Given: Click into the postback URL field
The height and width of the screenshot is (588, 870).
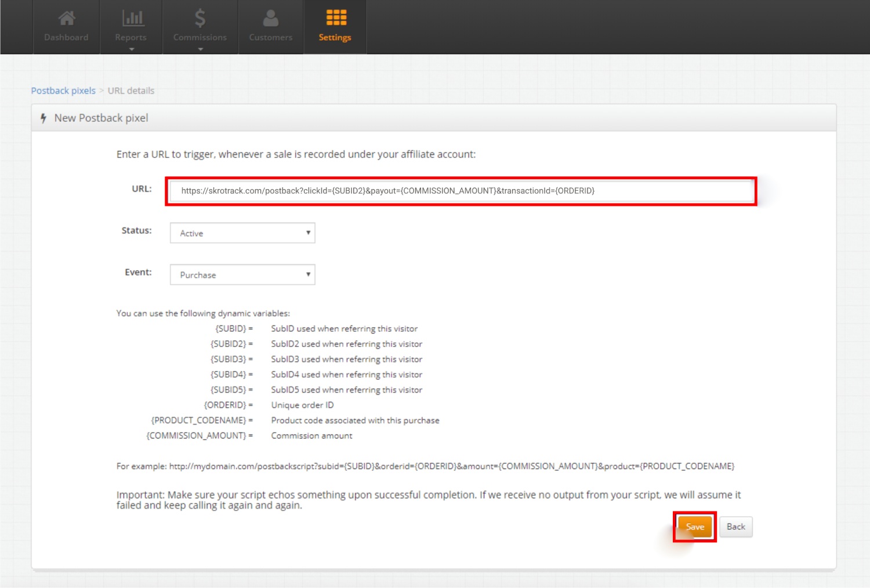Looking at the screenshot, I should click(461, 191).
